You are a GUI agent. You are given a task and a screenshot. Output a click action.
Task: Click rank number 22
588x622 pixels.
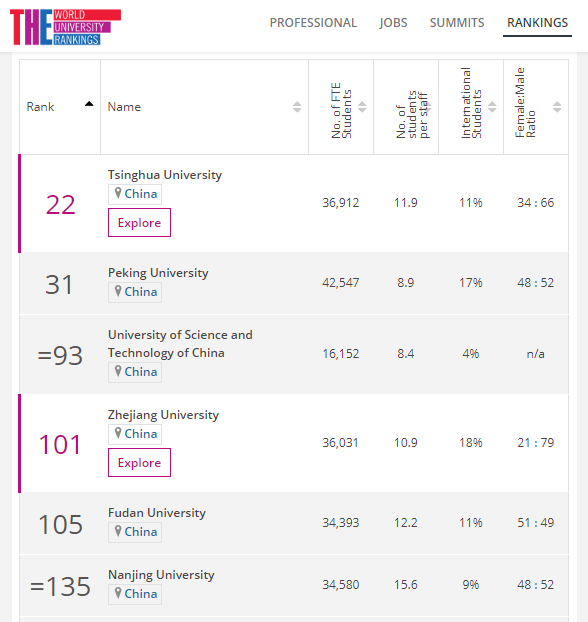[x=60, y=205]
